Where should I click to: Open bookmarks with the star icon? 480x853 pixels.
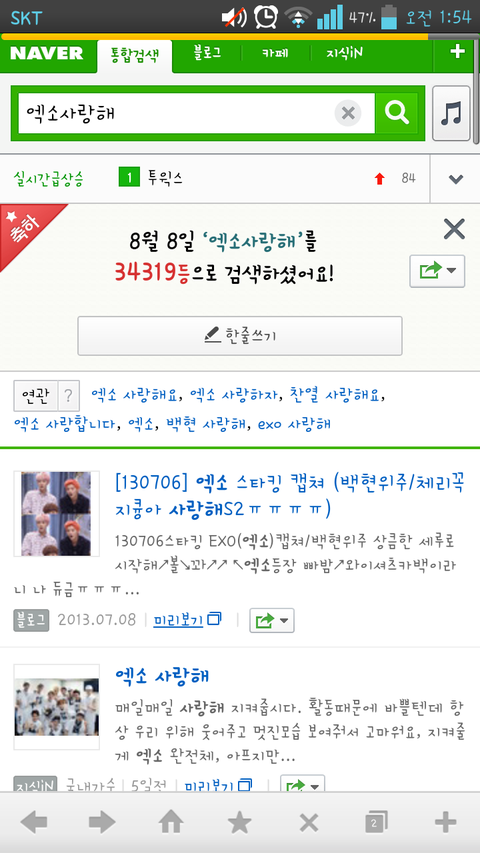239,822
